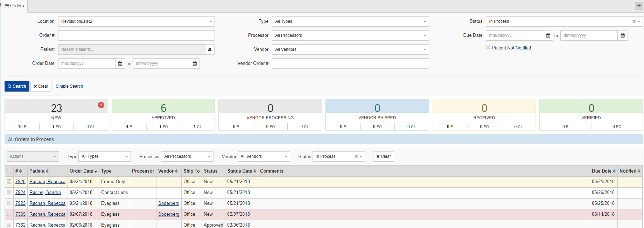Expand the top All Vendors dropdown
Viewport: 644px width, 228px height.
(x=350, y=49)
